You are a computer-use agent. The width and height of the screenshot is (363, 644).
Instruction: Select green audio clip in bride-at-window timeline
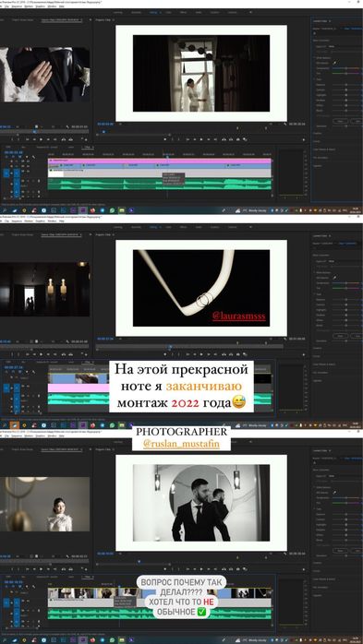coord(160,184)
